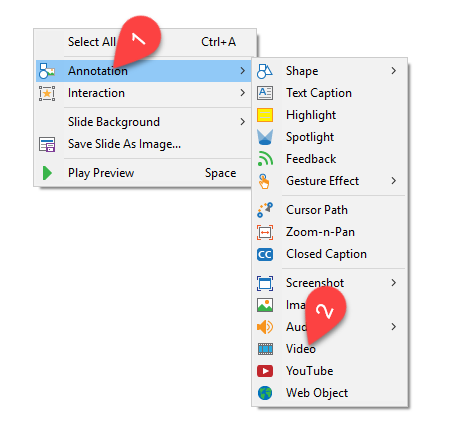This screenshot has height=437, width=449.
Task: Expand the Screenshot submenu arrow
Action: (394, 283)
